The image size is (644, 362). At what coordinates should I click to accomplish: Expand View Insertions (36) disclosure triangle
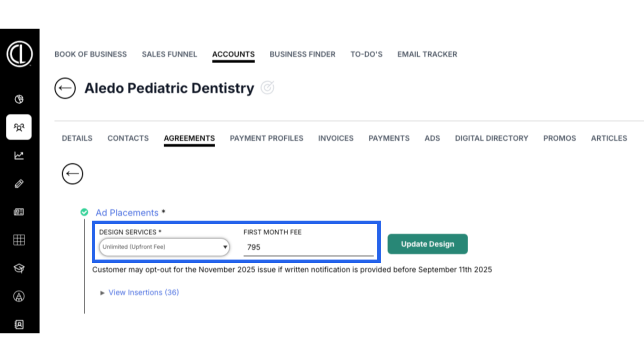[102, 293]
